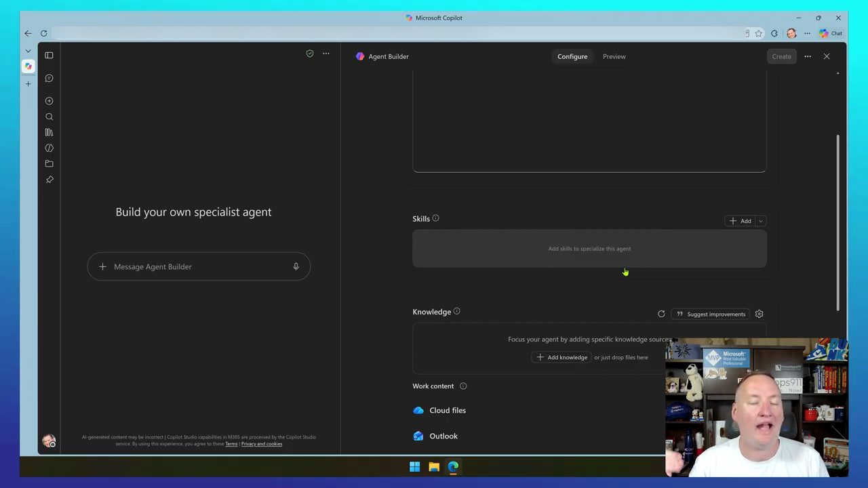Open chats from the left sidebar

pos(49,78)
